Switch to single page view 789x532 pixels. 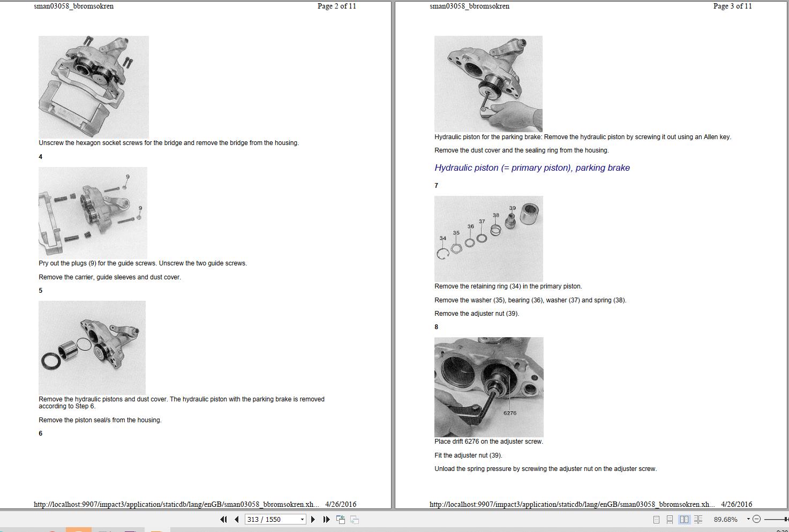click(656, 519)
